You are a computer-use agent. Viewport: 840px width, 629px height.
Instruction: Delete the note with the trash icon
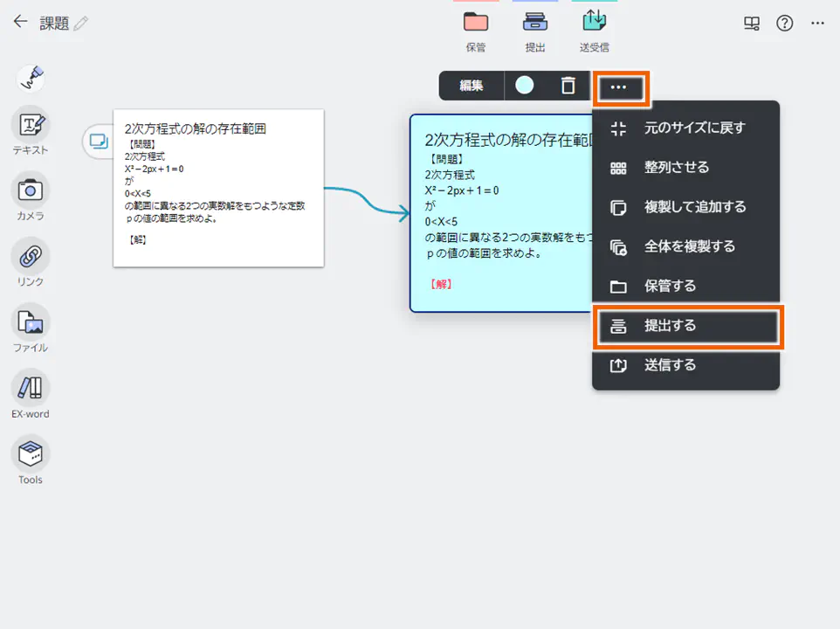pos(568,87)
